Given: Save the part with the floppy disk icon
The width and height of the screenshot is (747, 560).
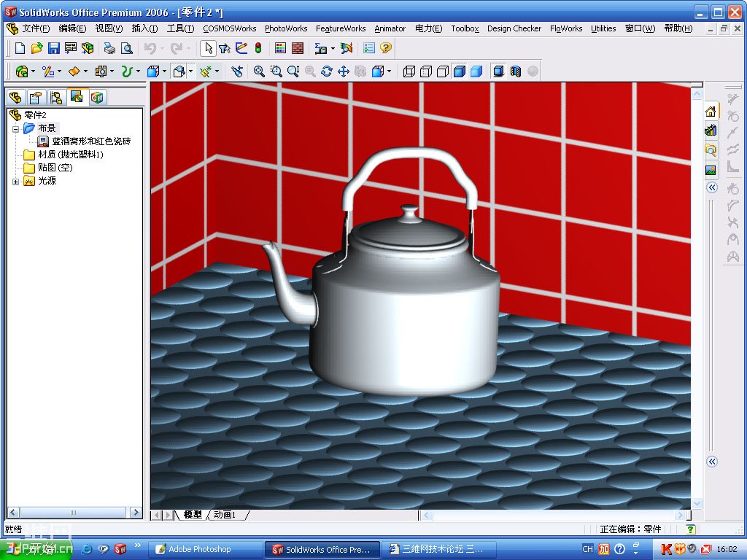Looking at the screenshot, I should pyautogui.click(x=53, y=48).
